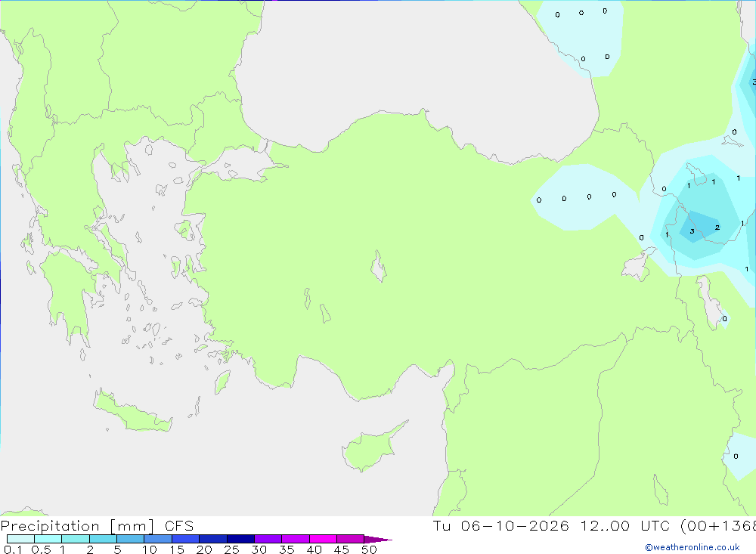
Task: Click the '50' legend scale label
Action: pos(369,549)
